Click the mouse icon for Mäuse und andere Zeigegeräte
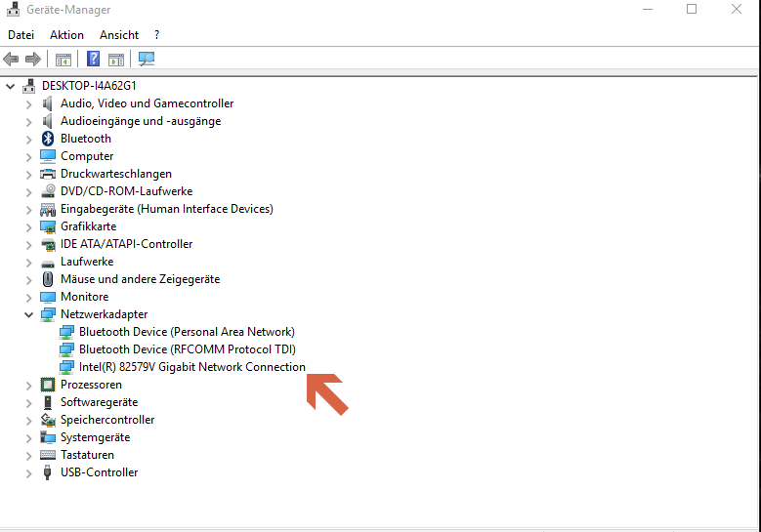The height and width of the screenshot is (532, 761). point(48,279)
